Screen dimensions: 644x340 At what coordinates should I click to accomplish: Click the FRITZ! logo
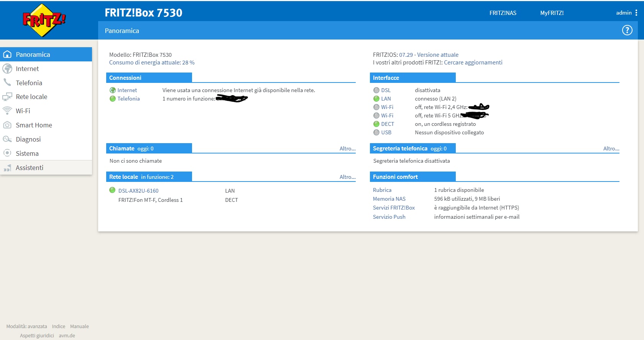click(x=44, y=20)
